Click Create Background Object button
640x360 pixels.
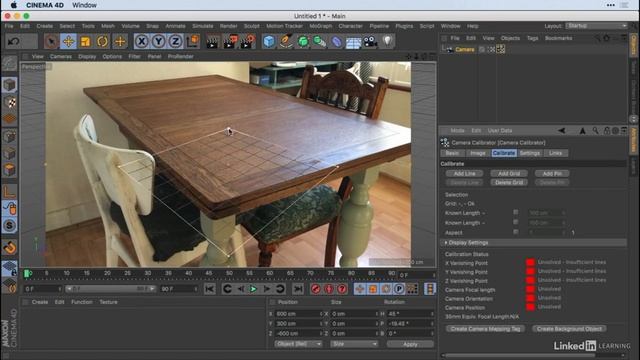coord(569,329)
